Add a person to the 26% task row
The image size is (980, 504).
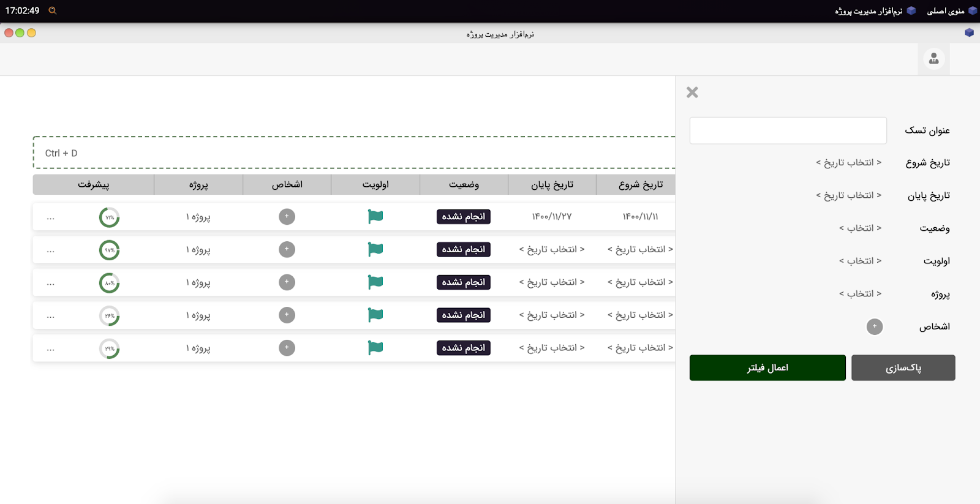(x=287, y=315)
